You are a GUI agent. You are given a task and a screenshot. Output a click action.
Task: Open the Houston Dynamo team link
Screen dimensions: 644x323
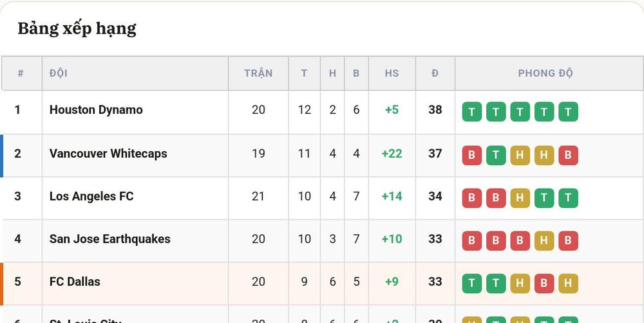click(x=96, y=110)
